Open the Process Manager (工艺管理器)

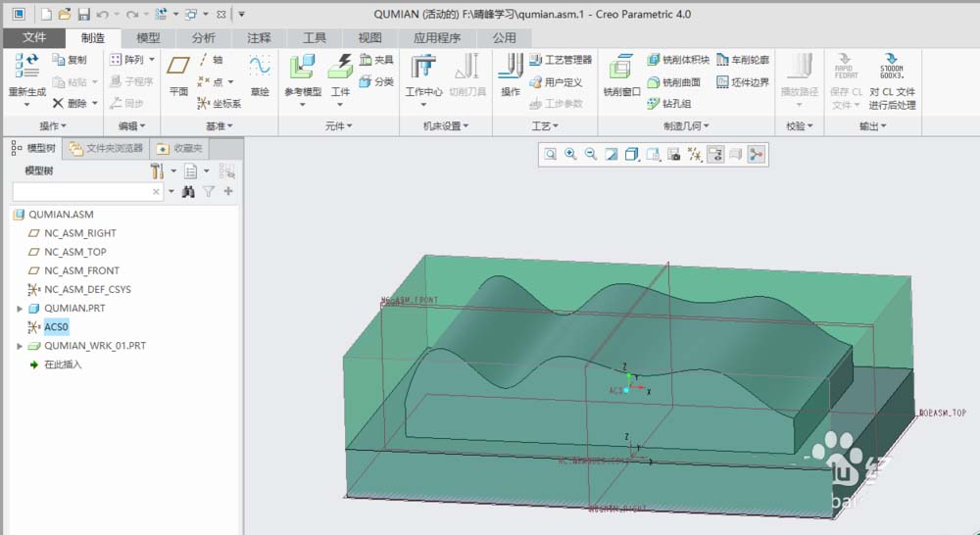[560, 60]
